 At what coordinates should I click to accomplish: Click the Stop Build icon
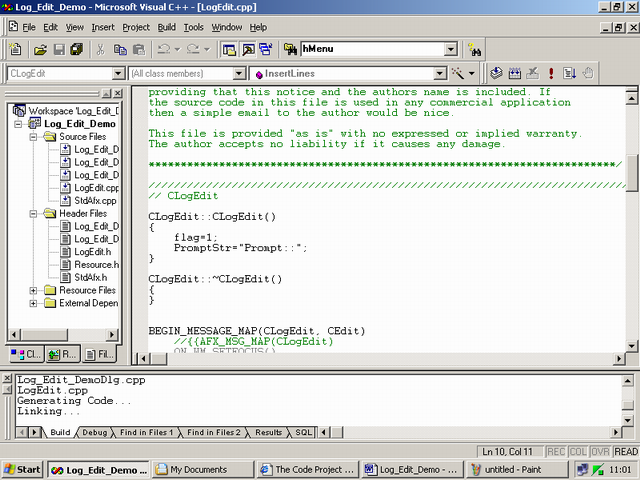point(533,73)
